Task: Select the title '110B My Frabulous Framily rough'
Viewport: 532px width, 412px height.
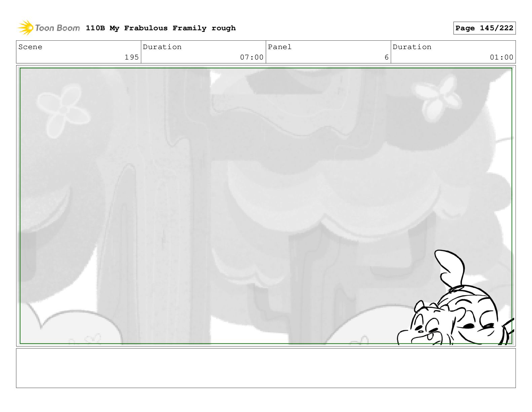Action: (x=161, y=28)
